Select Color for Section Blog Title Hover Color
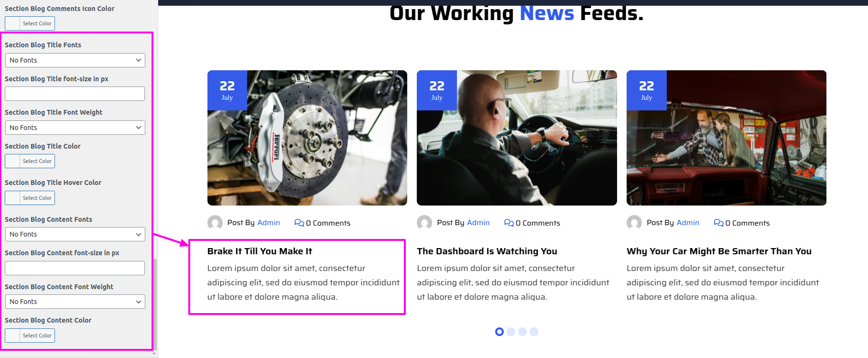868x358 pixels. pyautogui.click(x=30, y=198)
